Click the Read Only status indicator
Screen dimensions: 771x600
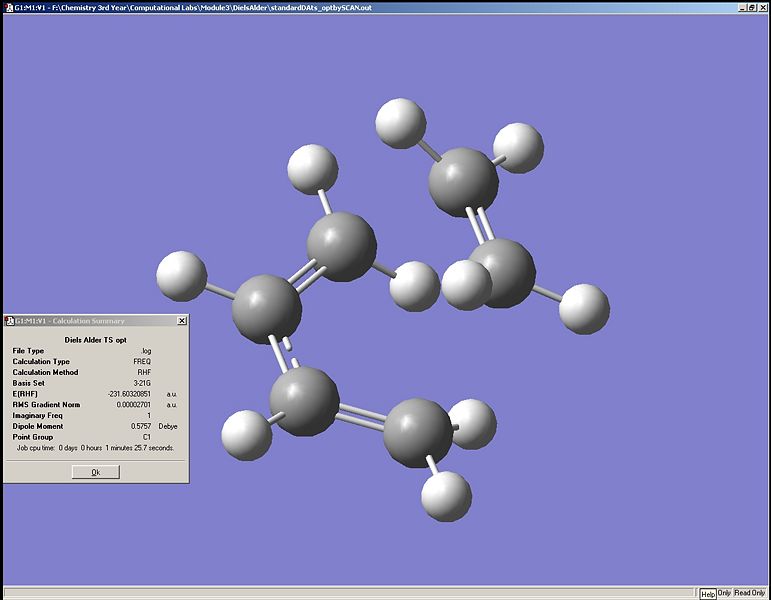coord(750,593)
